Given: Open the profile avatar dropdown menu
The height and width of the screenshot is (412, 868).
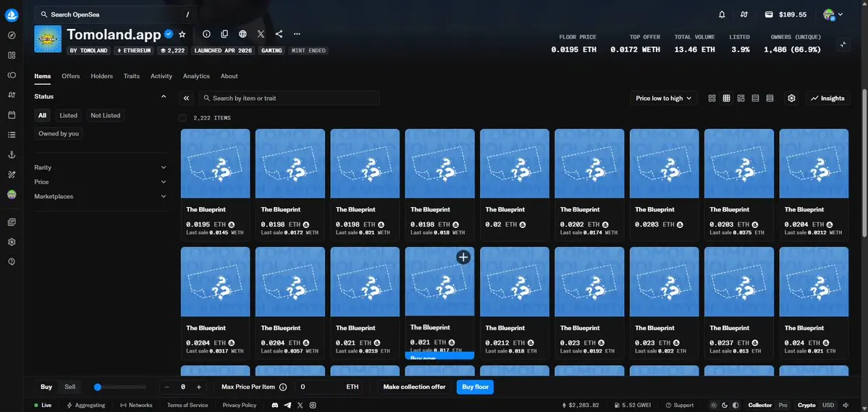Looking at the screenshot, I should tap(833, 15).
